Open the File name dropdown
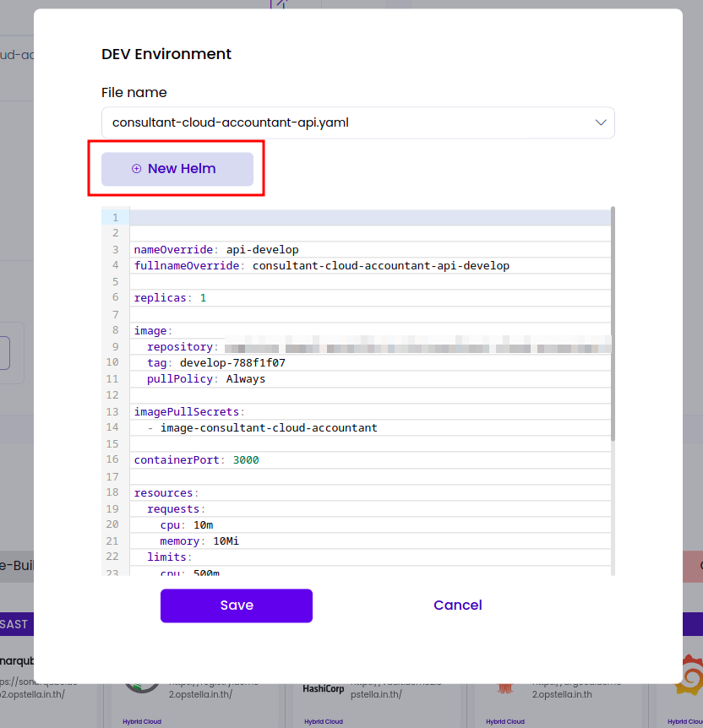The width and height of the screenshot is (703, 728). [357, 122]
